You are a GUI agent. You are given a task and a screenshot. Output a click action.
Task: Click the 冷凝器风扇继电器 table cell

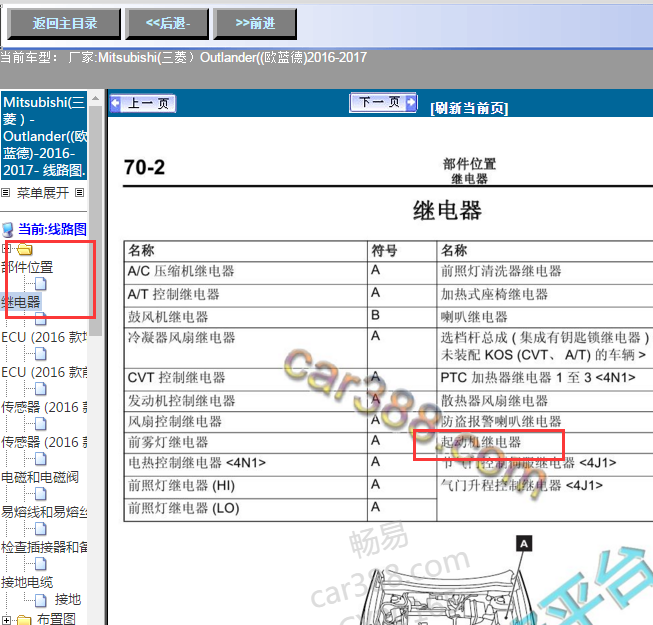245,347
